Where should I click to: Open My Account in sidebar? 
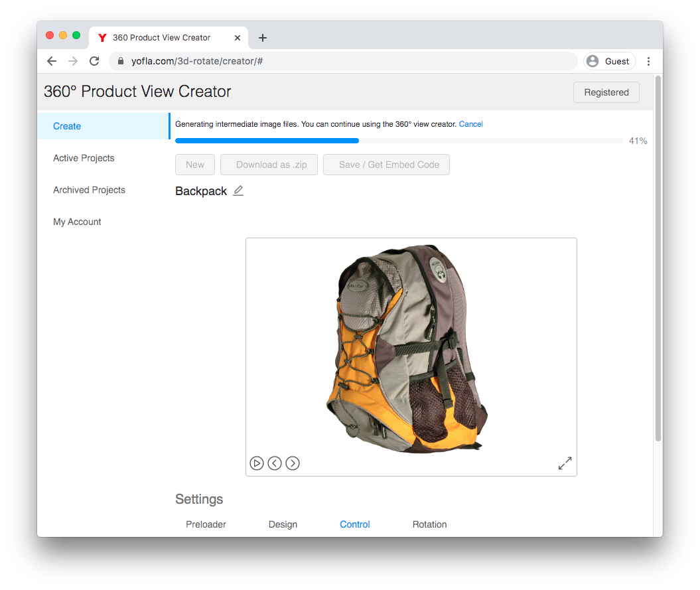pos(77,222)
